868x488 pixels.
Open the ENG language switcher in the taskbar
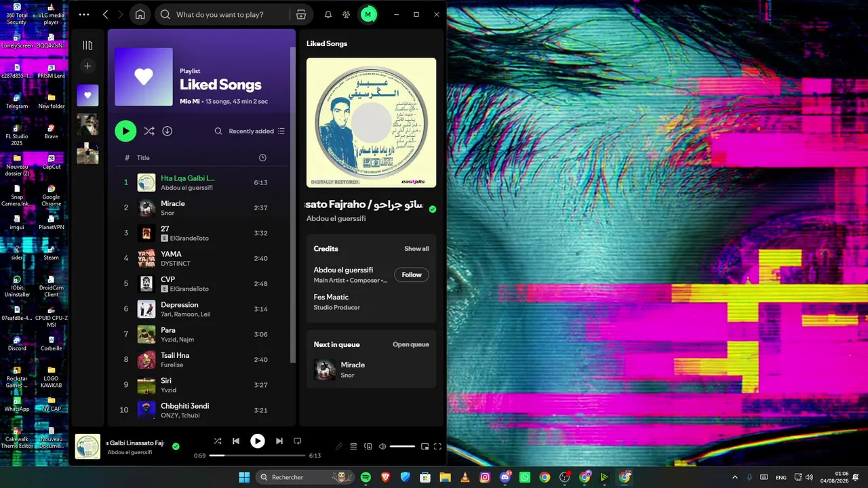click(781, 477)
